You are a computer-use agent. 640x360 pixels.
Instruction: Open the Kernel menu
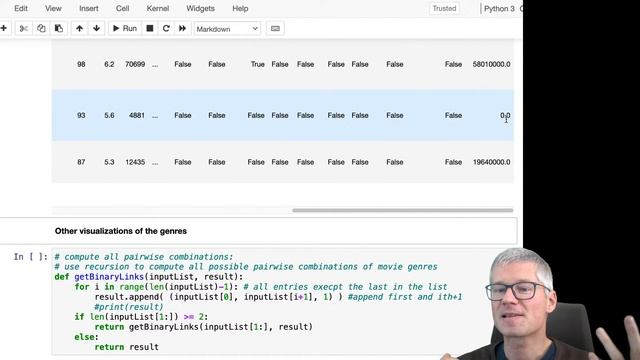[158, 8]
